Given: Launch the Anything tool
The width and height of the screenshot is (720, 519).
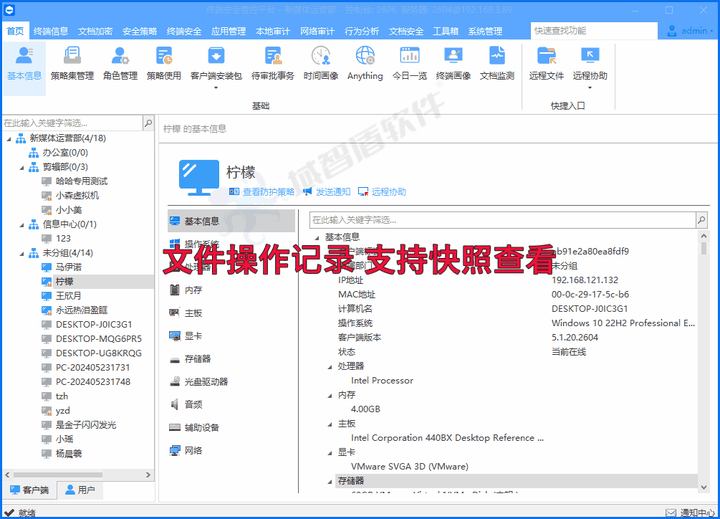Looking at the screenshot, I should click(x=365, y=64).
